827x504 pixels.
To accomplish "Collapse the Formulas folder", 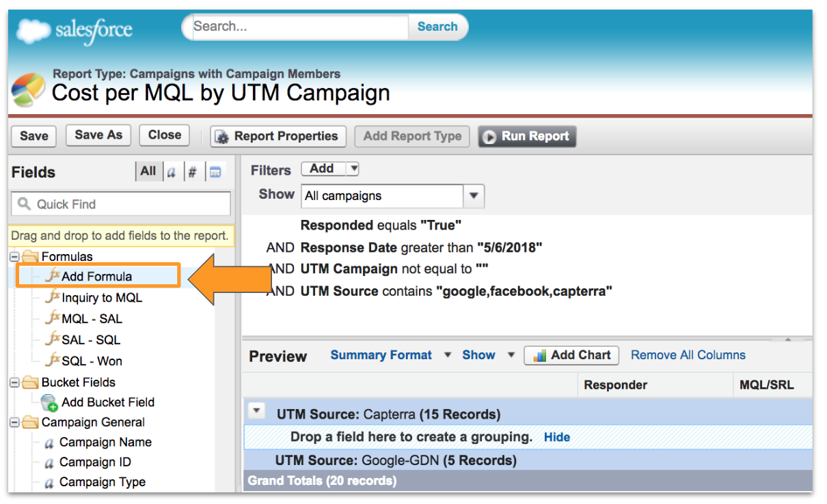I will point(14,257).
